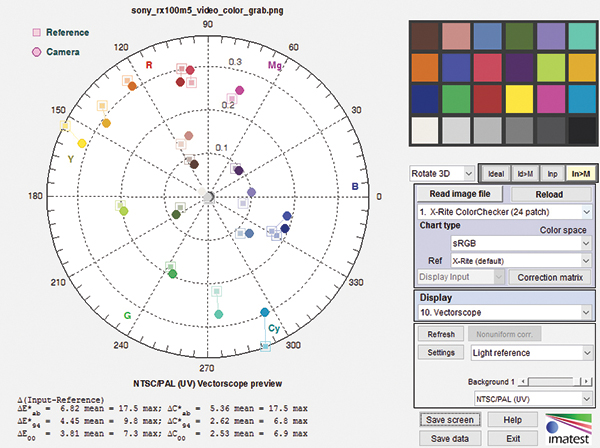The image size is (600, 448).
Task: Toggle the In>M view button
Action: pos(580,174)
